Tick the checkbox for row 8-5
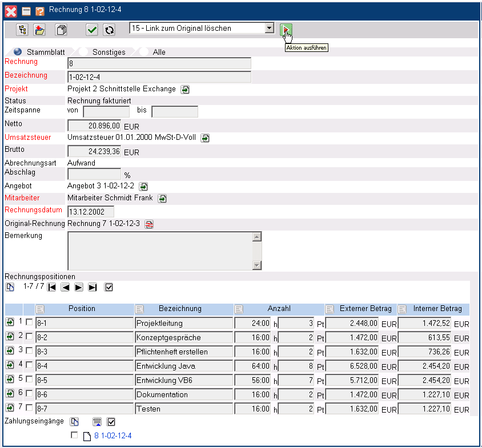 click(29, 379)
